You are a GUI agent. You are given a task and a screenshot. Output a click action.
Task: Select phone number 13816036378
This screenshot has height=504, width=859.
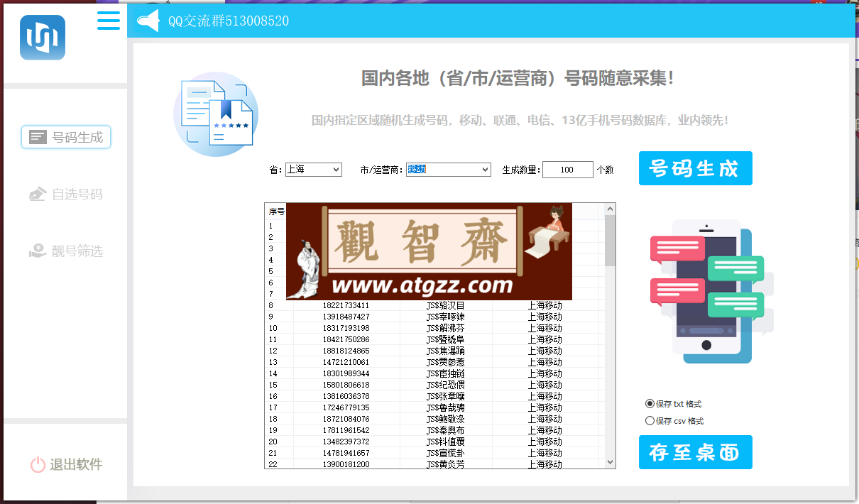click(x=346, y=396)
